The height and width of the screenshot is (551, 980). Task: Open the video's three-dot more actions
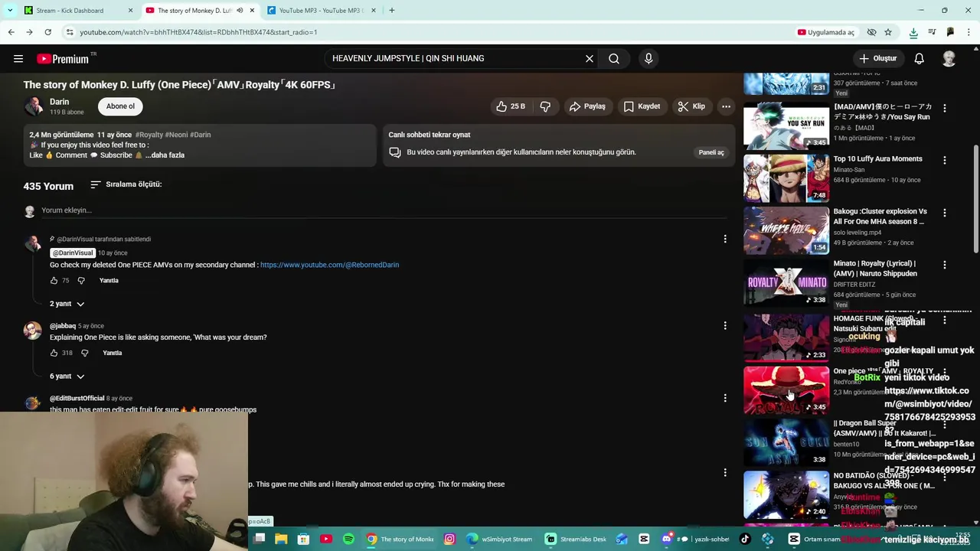coord(726,106)
